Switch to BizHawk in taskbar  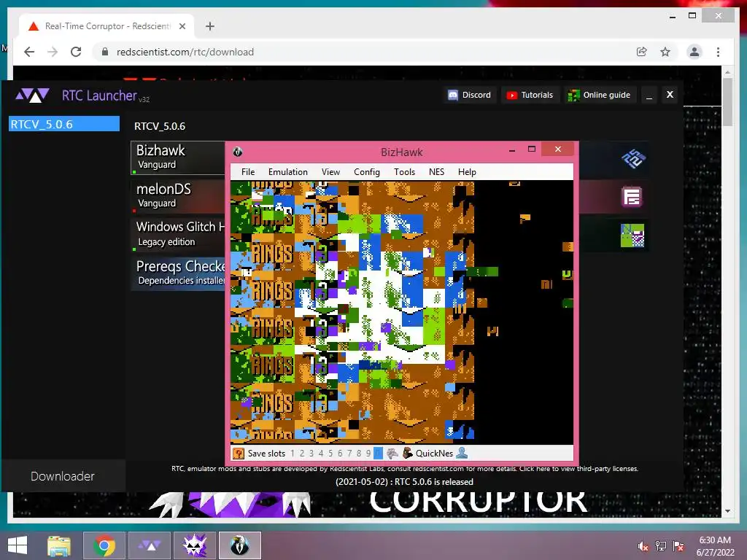pyautogui.click(x=240, y=545)
